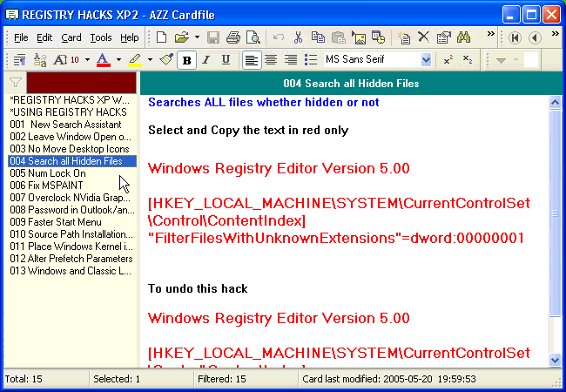
Task: Open paragraph formatting icon
Action: coord(19,60)
